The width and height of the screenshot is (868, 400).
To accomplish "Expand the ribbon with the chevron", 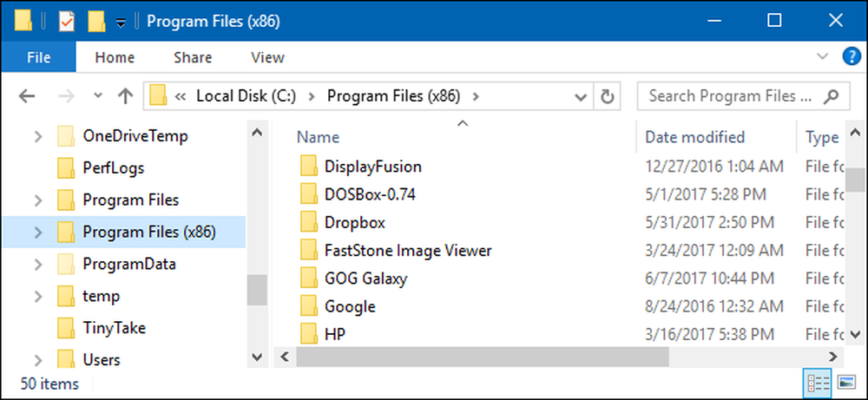I will coord(823,56).
